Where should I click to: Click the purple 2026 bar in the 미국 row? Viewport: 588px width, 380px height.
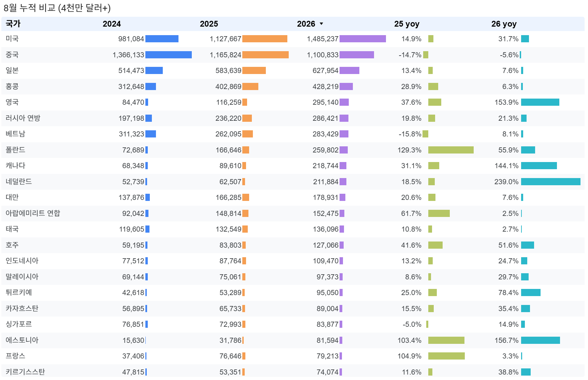pyautogui.click(x=363, y=39)
